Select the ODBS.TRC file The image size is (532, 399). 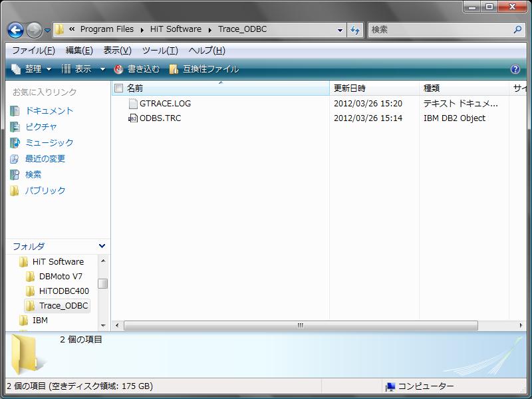[160, 118]
